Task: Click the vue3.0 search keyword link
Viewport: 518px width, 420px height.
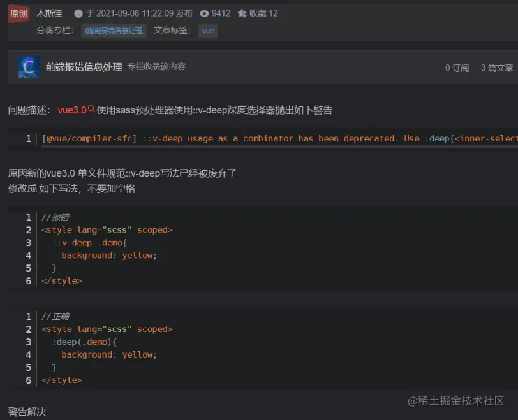Action: pyautogui.click(x=72, y=110)
